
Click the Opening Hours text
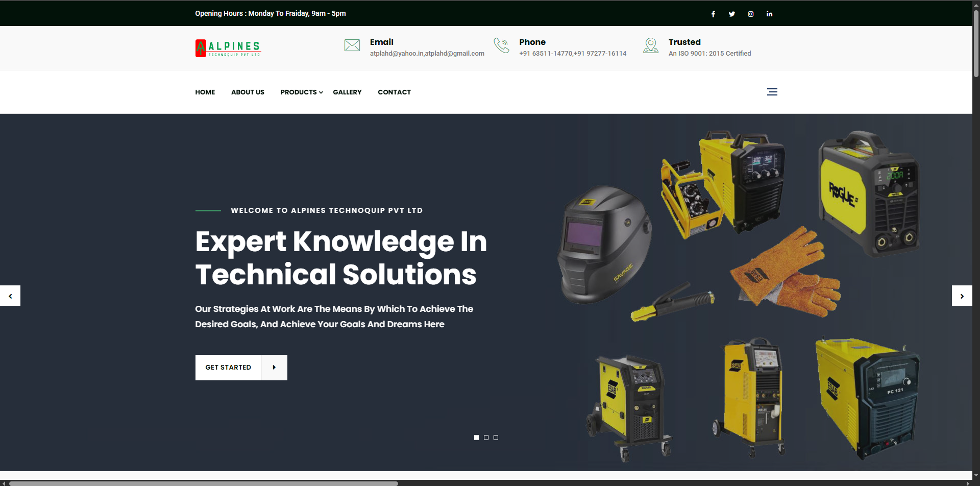(x=271, y=13)
